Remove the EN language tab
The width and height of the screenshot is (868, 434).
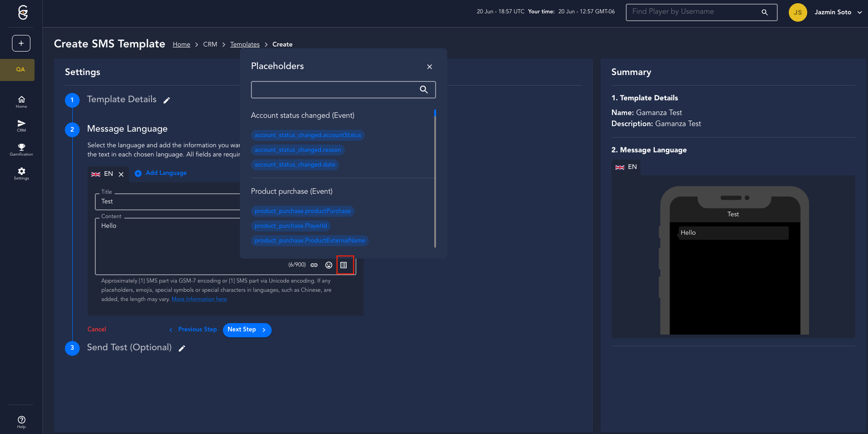point(121,174)
